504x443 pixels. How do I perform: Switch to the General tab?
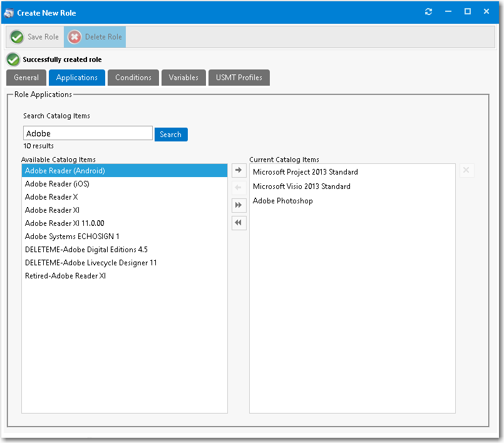pyautogui.click(x=26, y=78)
